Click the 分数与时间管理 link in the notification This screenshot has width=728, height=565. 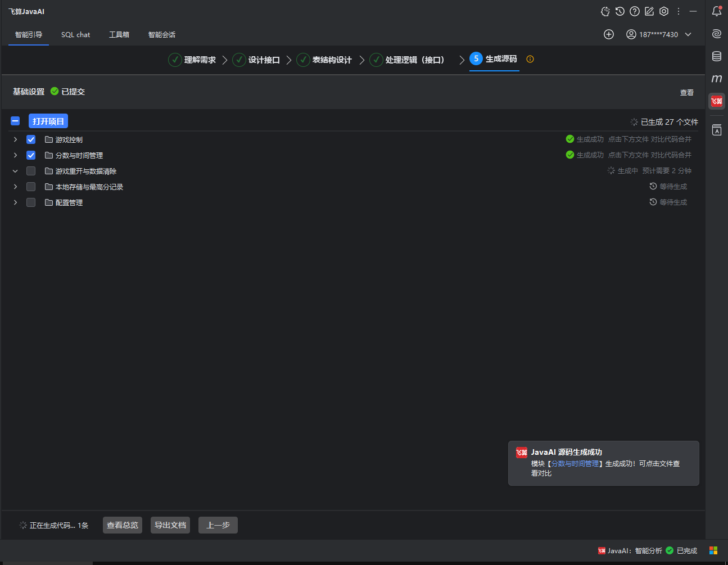pyautogui.click(x=575, y=464)
